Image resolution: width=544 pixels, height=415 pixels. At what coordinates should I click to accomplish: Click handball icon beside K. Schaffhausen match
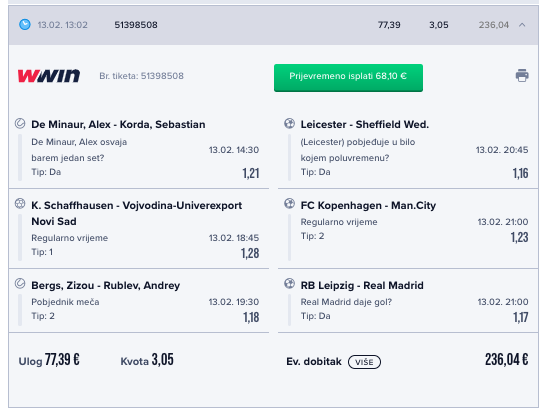click(x=20, y=203)
